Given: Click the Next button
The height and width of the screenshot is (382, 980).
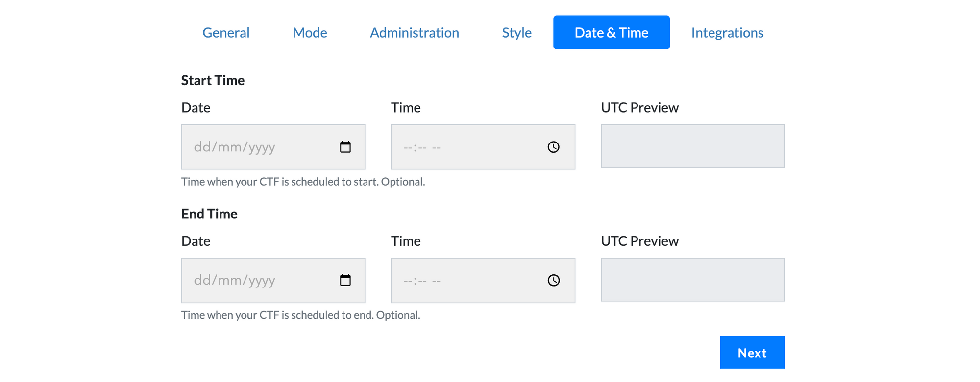Looking at the screenshot, I should (x=752, y=352).
